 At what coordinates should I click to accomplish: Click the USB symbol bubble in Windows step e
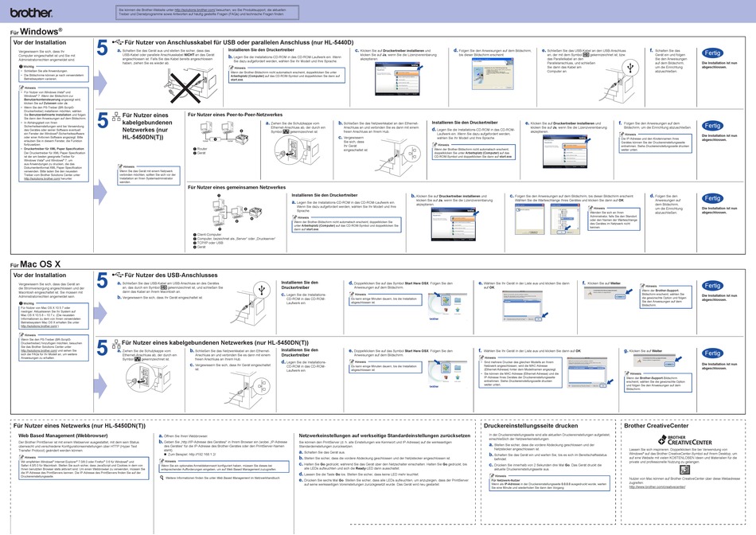click(x=629, y=67)
